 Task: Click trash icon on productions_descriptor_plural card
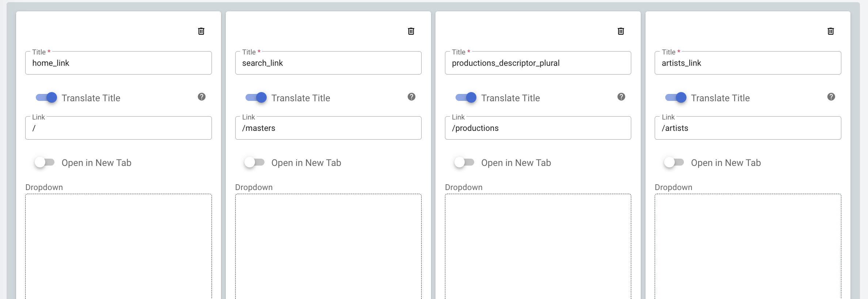[621, 31]
